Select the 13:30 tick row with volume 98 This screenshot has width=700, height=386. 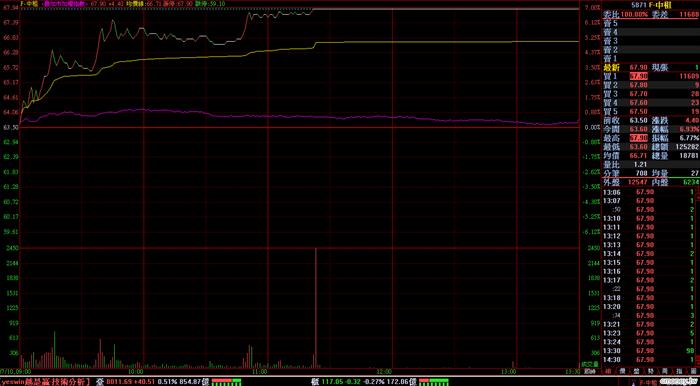pos(650,350)
